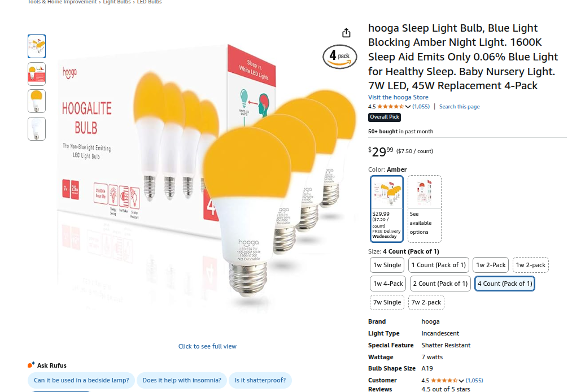This screenshot has width=572, height=392.
Task: Choose the 'See available options' color swatch
Action: click(424, 209)
